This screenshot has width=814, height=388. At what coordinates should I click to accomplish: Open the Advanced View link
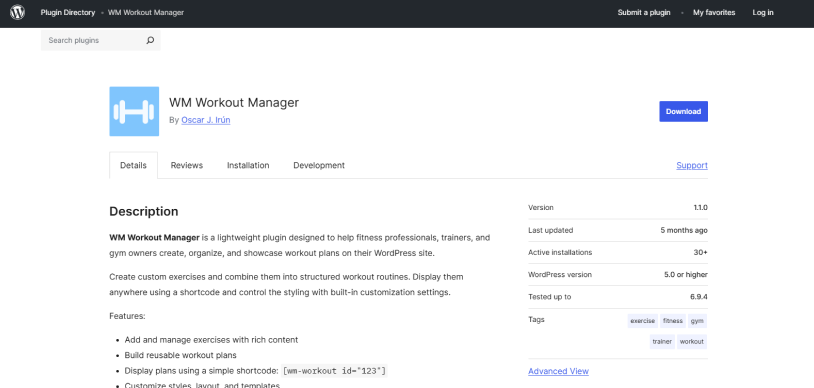coord(558,371)
